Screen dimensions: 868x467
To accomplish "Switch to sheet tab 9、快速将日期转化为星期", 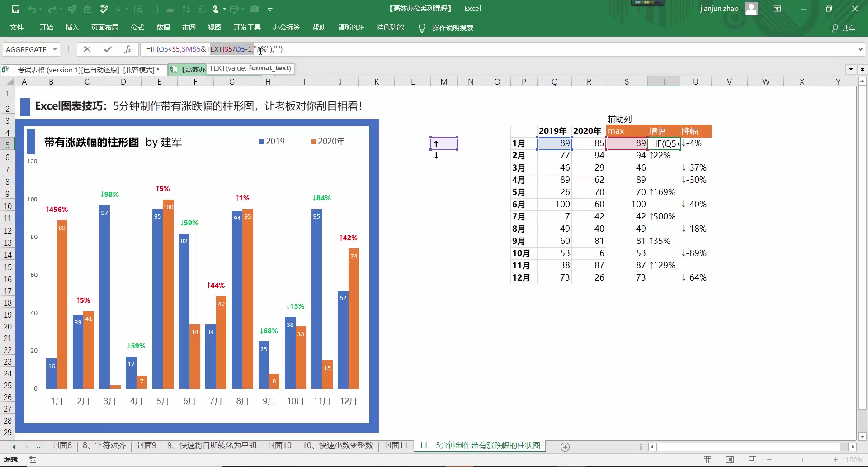I will [x=212, y=446].
